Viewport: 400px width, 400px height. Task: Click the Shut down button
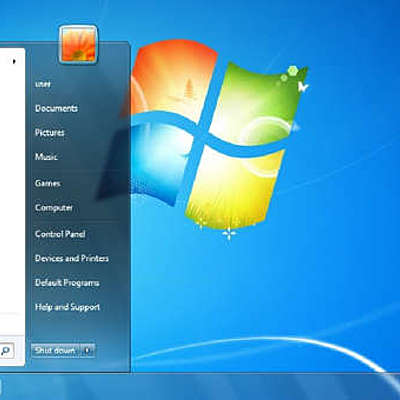click(55, 351)
